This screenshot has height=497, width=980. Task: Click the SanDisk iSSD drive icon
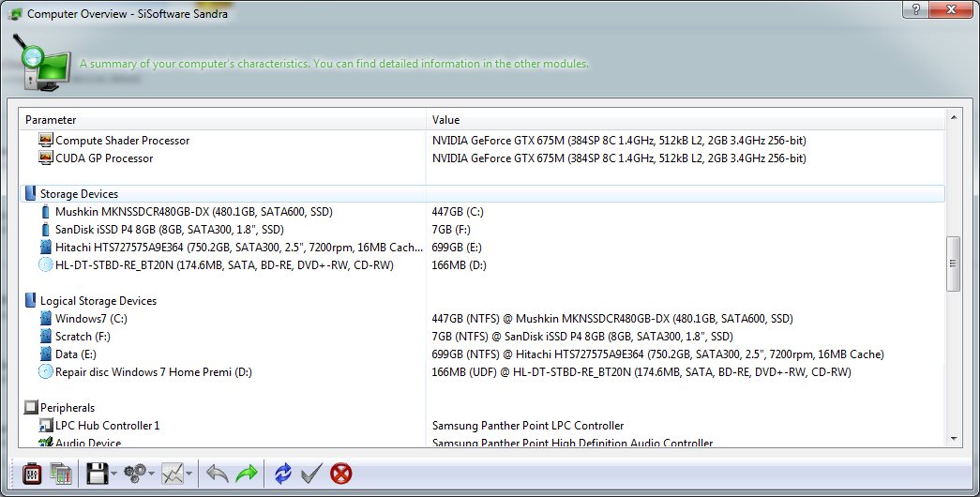pyautogui.click(x=45, y=230)
